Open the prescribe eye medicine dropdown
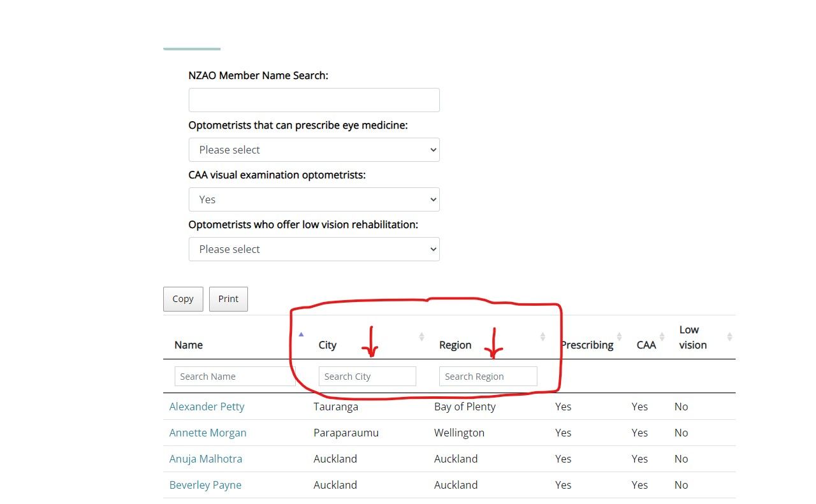 pyautogui.click(x=314, y=150)
